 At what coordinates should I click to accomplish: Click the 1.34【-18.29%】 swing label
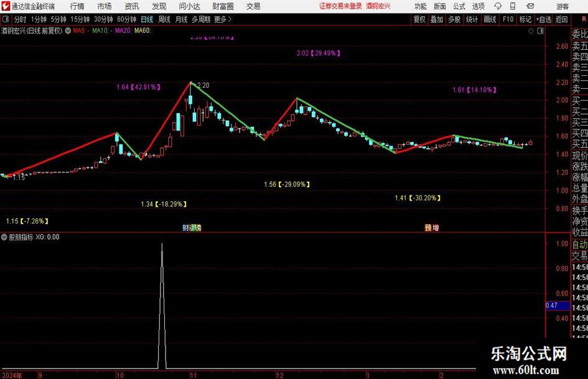click(164, 204)
